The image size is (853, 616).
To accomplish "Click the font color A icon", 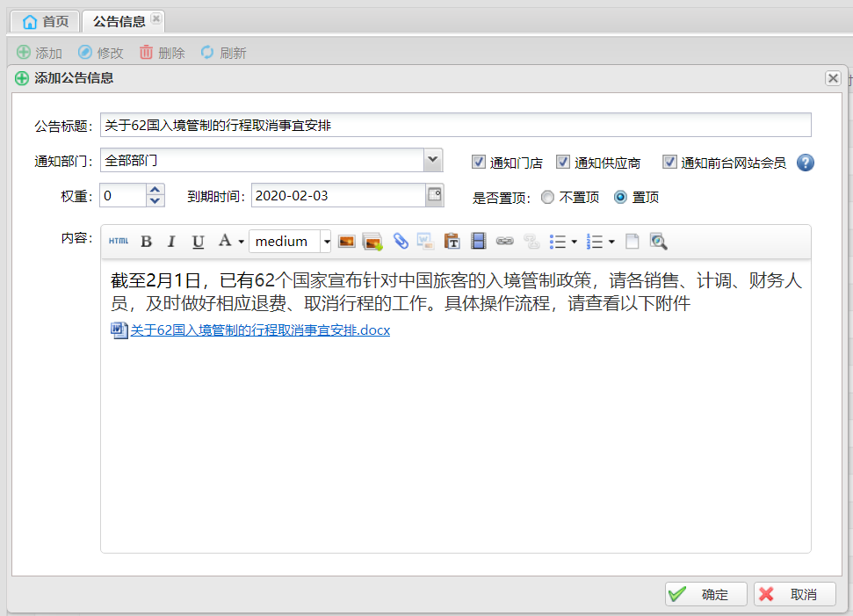I will [225, 241].
